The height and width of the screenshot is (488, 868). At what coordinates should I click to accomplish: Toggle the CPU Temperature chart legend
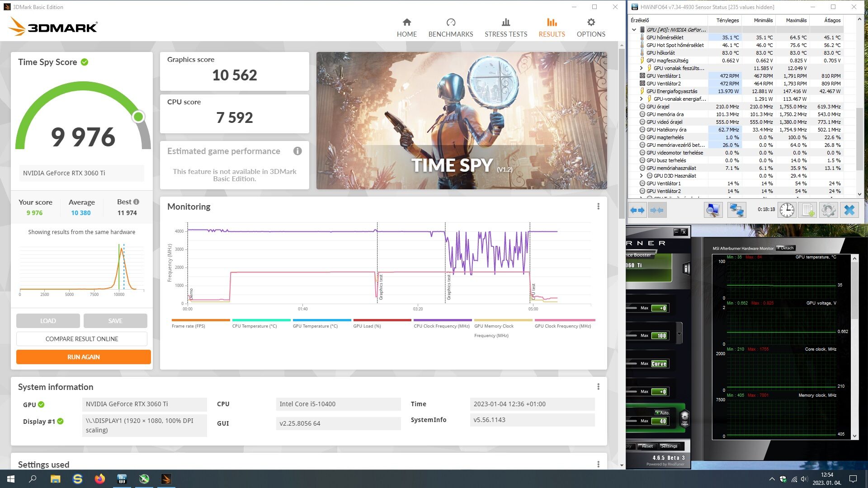[261, 324]
